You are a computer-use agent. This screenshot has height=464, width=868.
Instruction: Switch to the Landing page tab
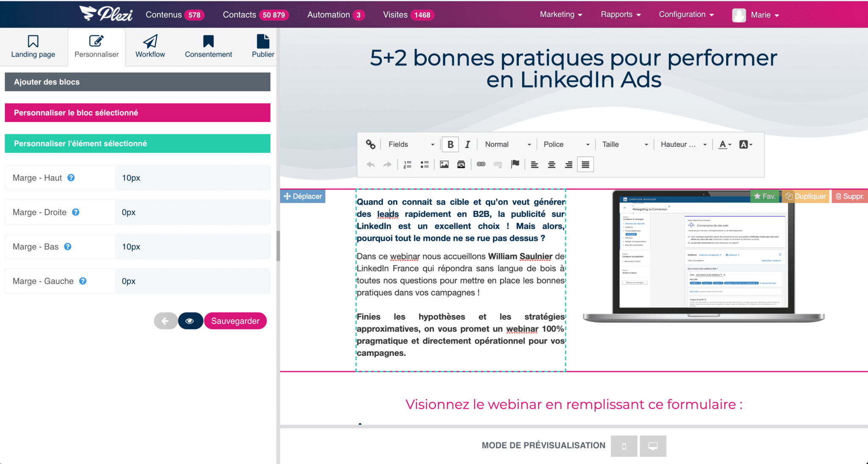tap(33, 47)
